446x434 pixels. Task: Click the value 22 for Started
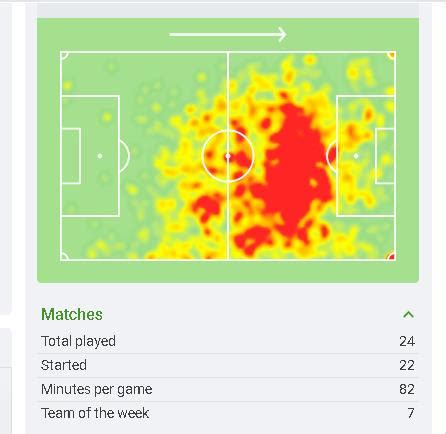(x=407, y=365)
